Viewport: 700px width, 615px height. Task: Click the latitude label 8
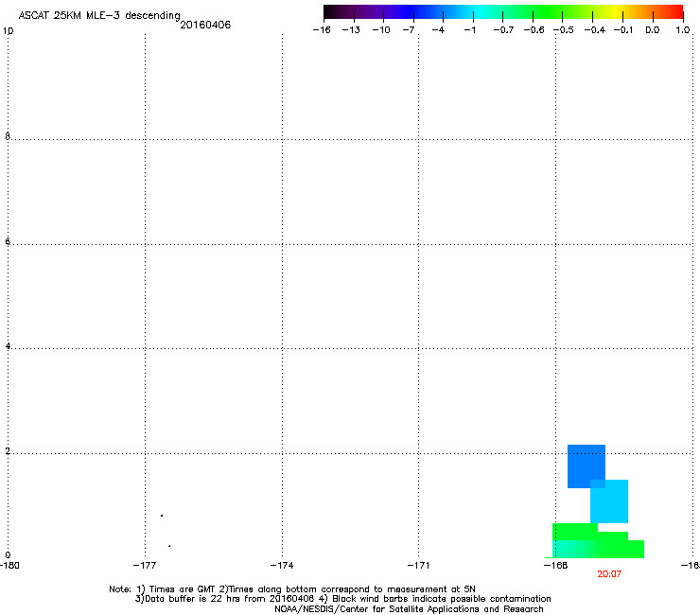tap(8, 136)
